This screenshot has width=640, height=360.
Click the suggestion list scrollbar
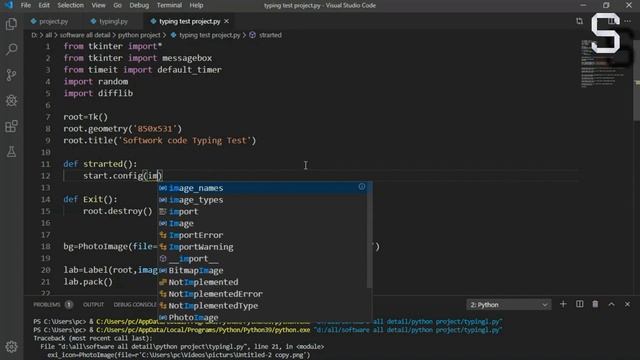[369, 235]
